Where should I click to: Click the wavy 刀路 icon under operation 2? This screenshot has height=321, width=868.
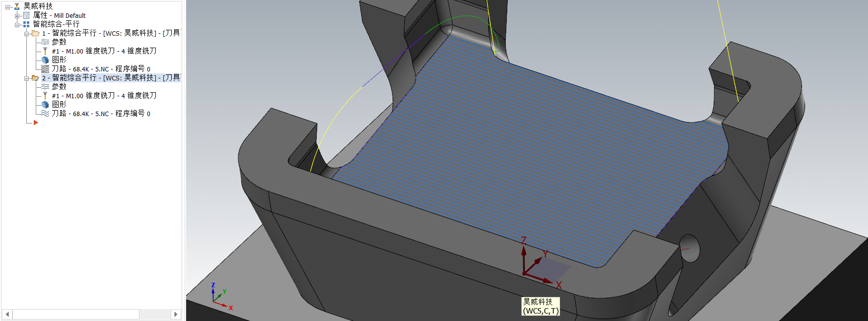click(x=45, y=114)
